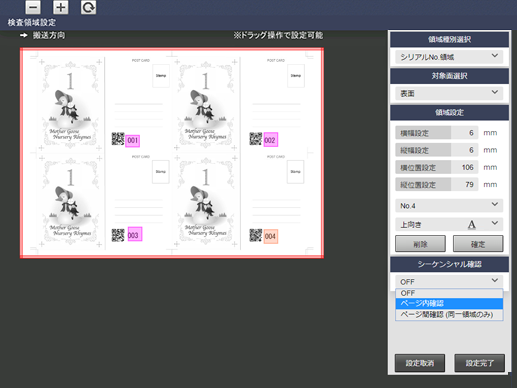
Task: Click the rotate view icon
Action: (x=88, y=7)
